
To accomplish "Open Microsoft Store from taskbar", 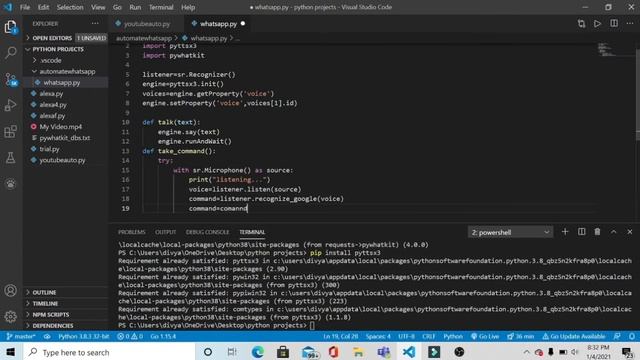I will [282, 351].
